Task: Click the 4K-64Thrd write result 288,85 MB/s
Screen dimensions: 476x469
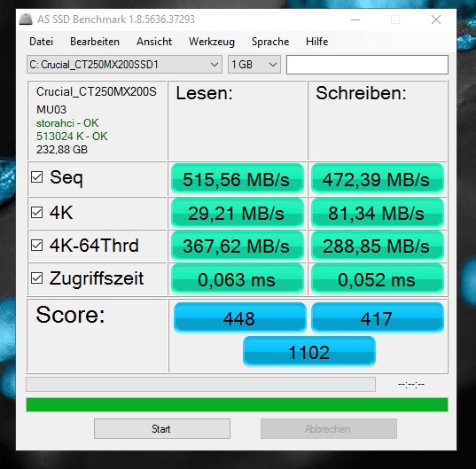Action: point(378,246)
